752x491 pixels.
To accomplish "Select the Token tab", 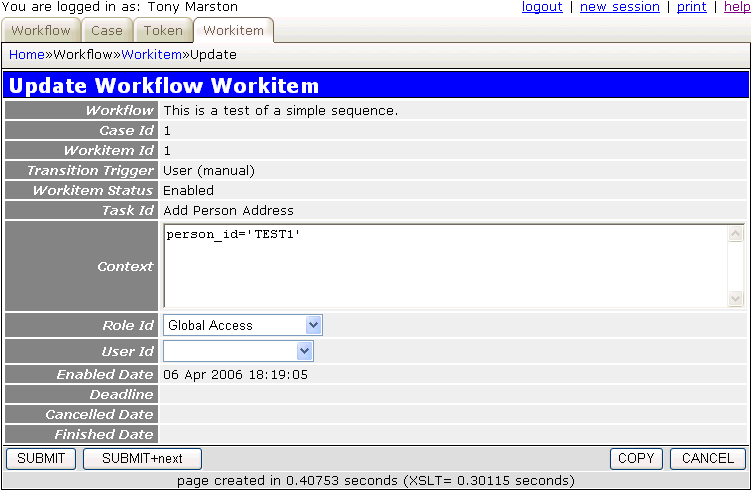I will [x=163, y=31].
